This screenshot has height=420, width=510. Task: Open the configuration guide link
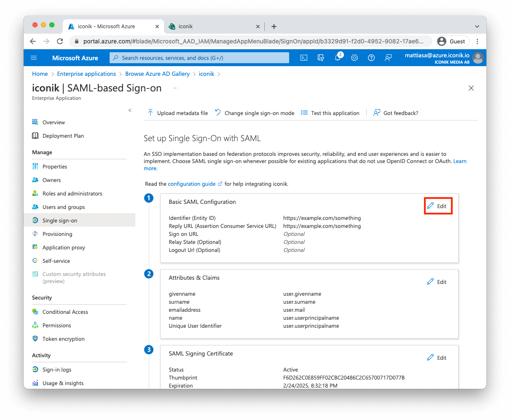click(x=192, y=184)
